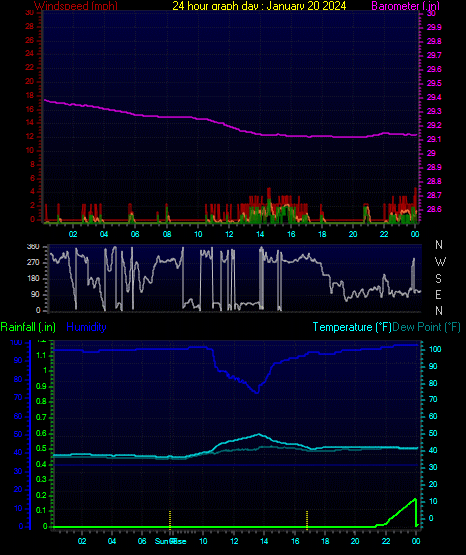Image resolution: width=466 pixels, height=555 pixels.
Task: Click the green rainfall peak near midnight
Action: [x=415, y=499]
